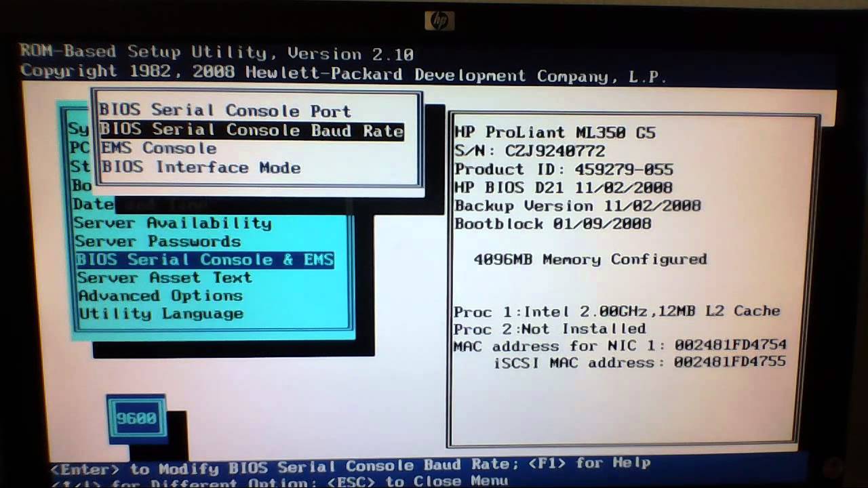
Task: Click the Enter to Modify help line
Action: click(351, 466)
